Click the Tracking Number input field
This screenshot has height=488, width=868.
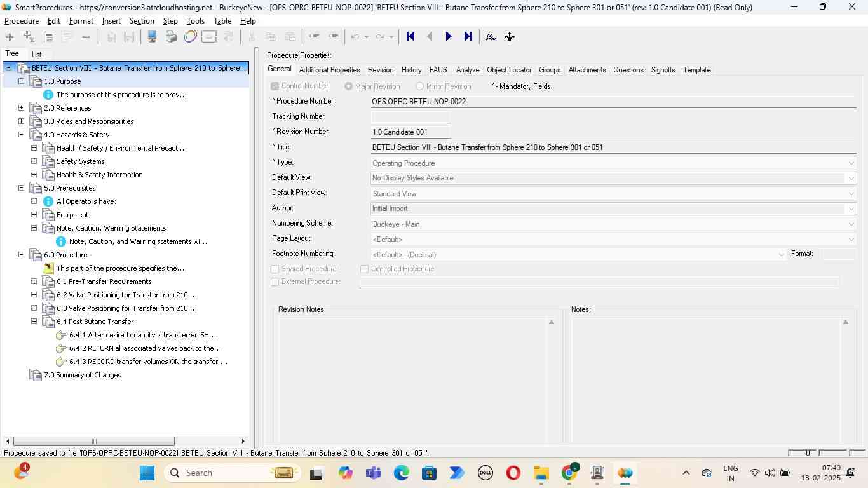(410, 117)
